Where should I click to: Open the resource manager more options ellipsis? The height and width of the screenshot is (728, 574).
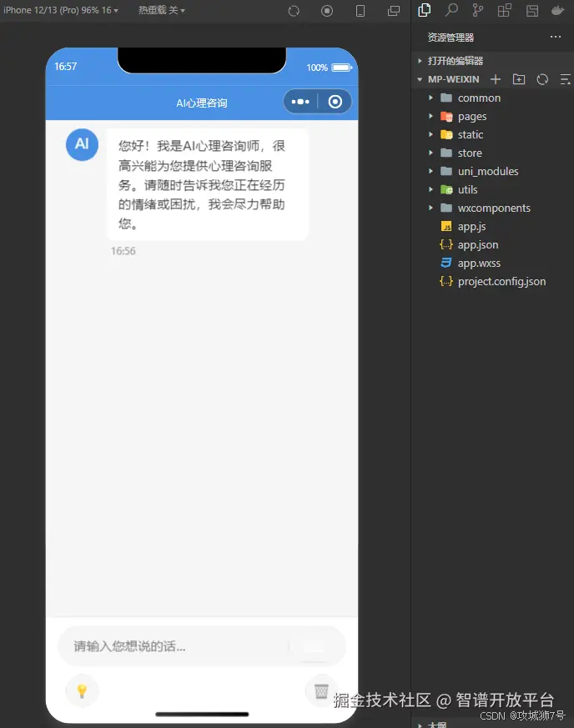[x=556, y=37]
